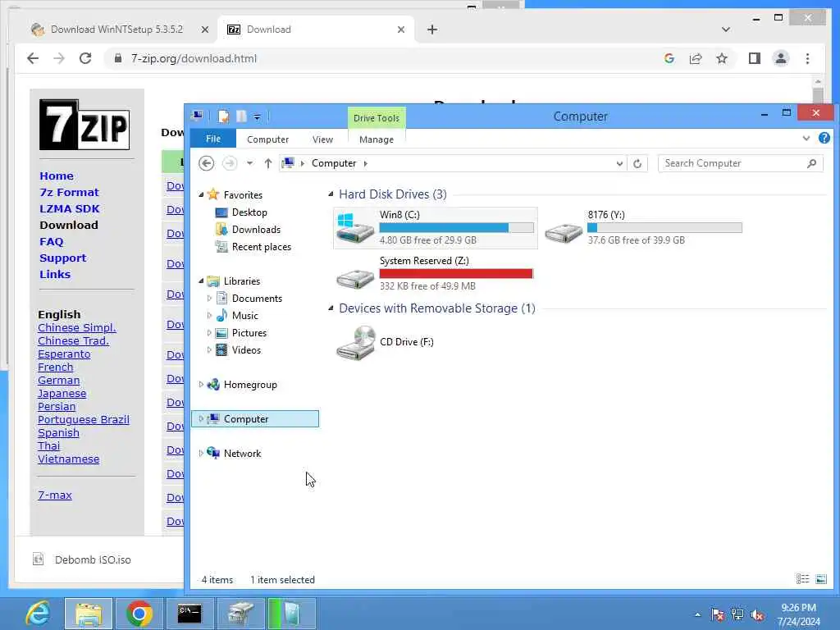The image size is (840, 630).
Task: Open Chrome profile avatar
Action: (781, 58)
